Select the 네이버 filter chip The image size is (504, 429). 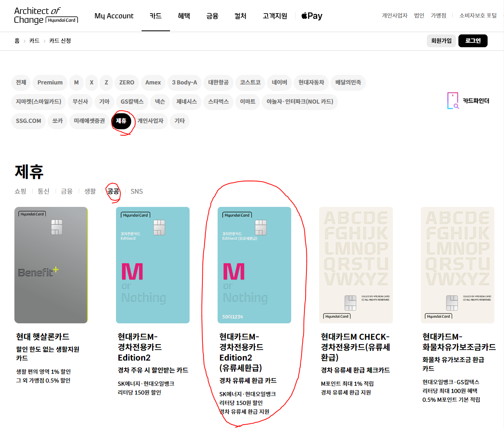(280, 82)
